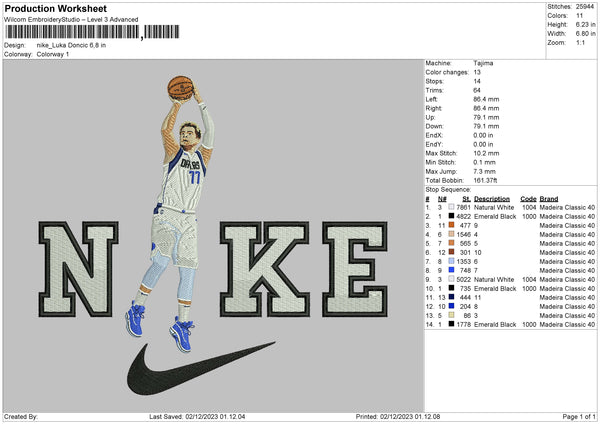Screen dimensions: 600x424
Task: Click the Max Jump value '7.3 mm'
Action: coord(484,171)
